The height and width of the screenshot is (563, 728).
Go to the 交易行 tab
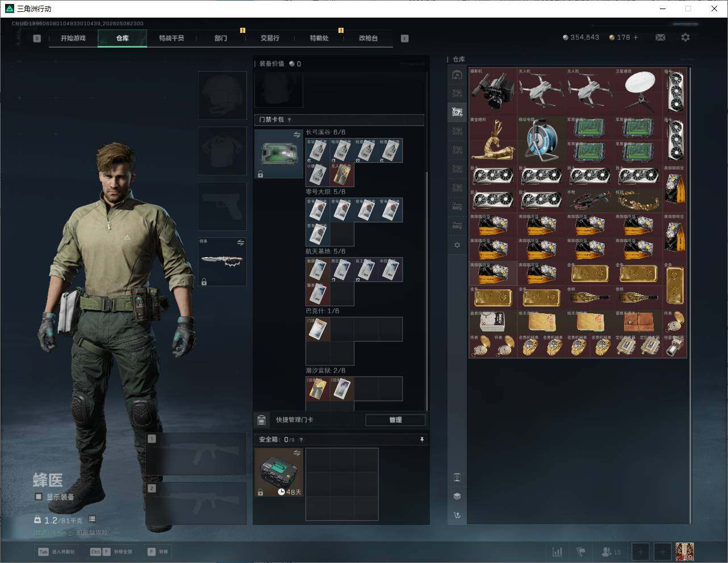click(x=270, y=38)
